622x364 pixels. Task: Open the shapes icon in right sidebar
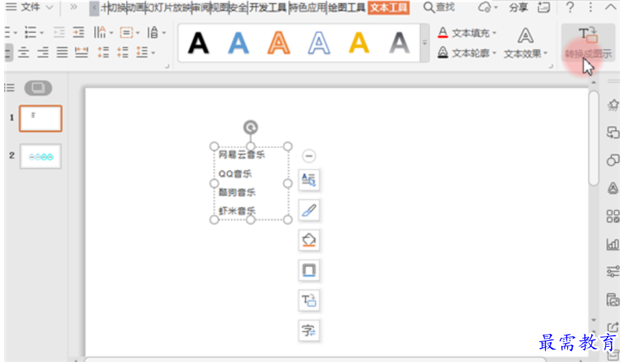point(613,160)
